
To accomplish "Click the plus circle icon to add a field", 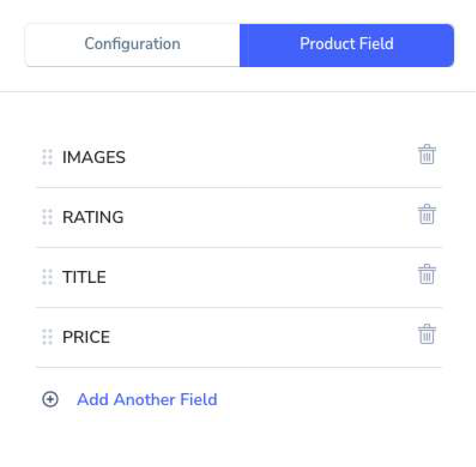I will 50,399.
